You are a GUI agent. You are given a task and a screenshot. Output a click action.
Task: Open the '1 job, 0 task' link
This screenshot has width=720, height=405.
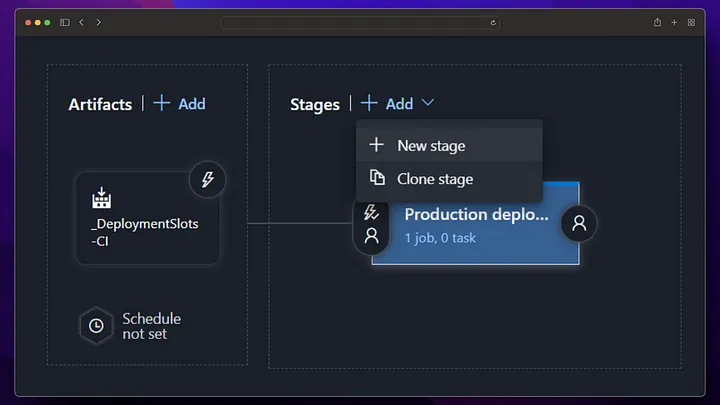tap(440, 238)
